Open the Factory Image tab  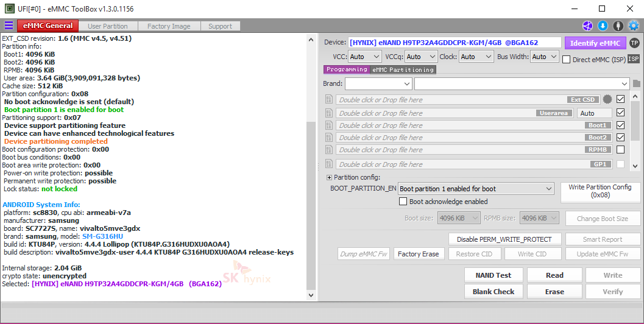[x=169, y=26]
